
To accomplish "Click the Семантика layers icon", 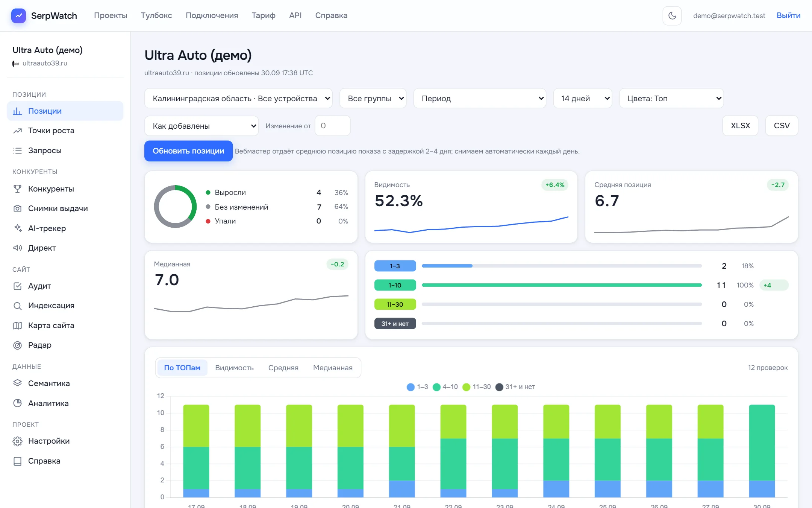I will click(x=17, y=383).
